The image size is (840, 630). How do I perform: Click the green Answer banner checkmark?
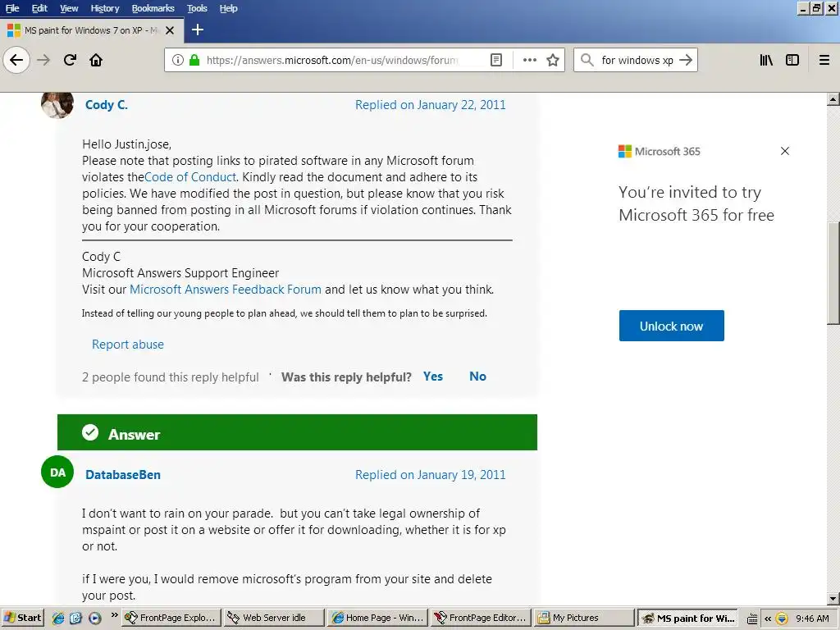[x=90, y=432]
